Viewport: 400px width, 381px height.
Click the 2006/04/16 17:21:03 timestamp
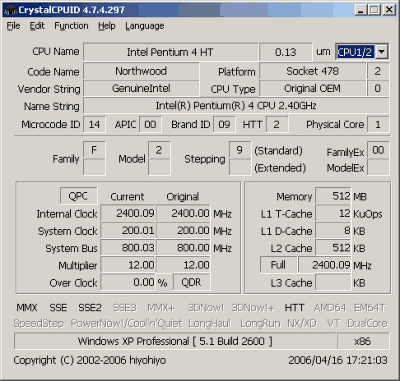pos(338,360)
